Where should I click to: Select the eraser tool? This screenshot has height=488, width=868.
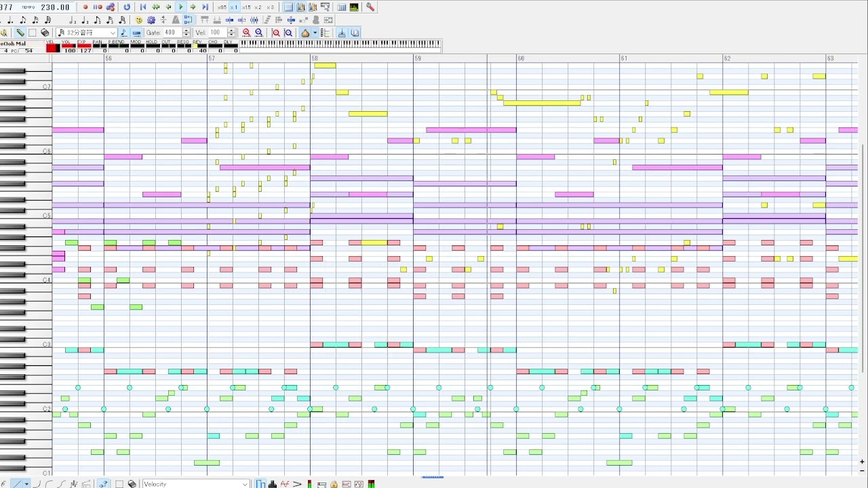pyautogui.click(x=45, y=33)
